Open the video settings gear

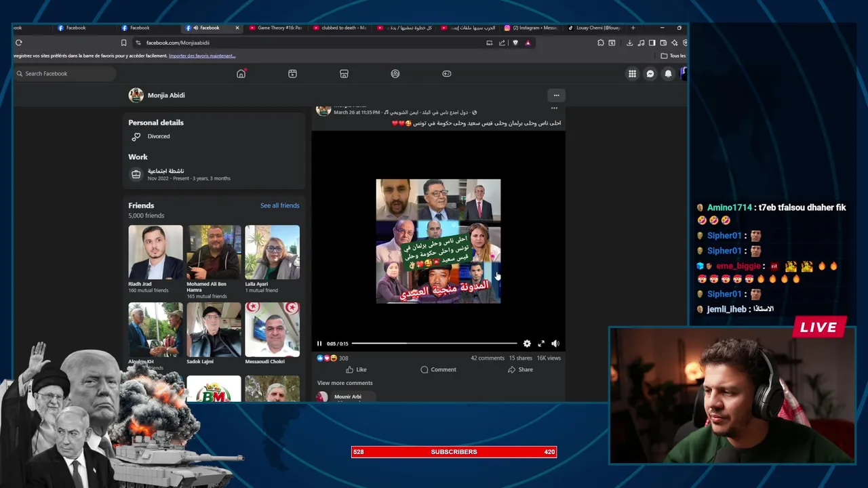click(x=527, y=344)
